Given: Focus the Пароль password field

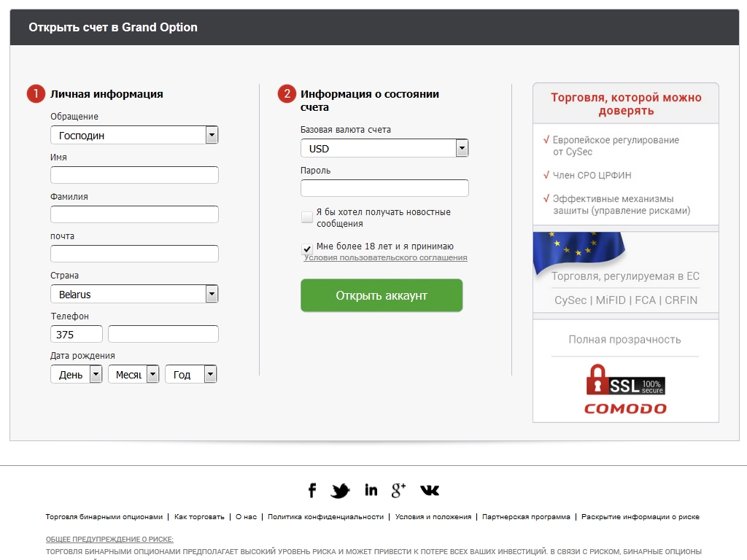Looking at the screenshot, I should coord(384,188).
